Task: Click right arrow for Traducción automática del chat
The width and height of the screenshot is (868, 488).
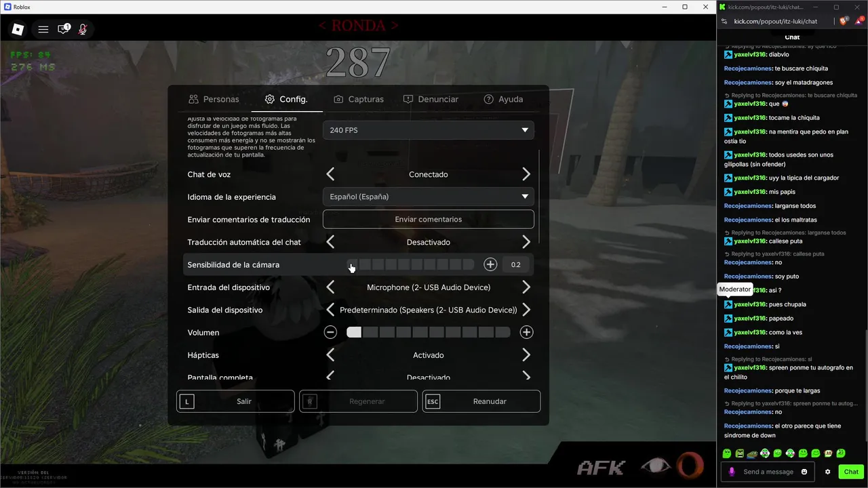Action: [x=526, y=242]
